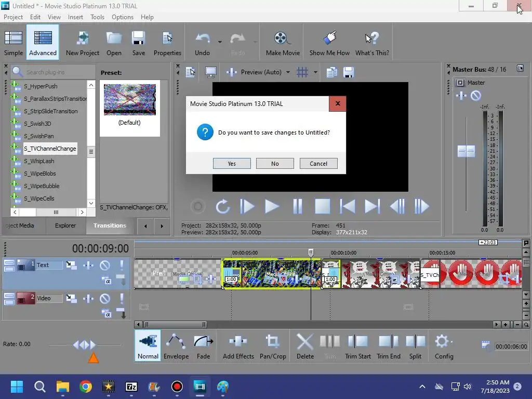Open the Tools menu
This screenshot has width=532, height=399.
tap(97, 17)
